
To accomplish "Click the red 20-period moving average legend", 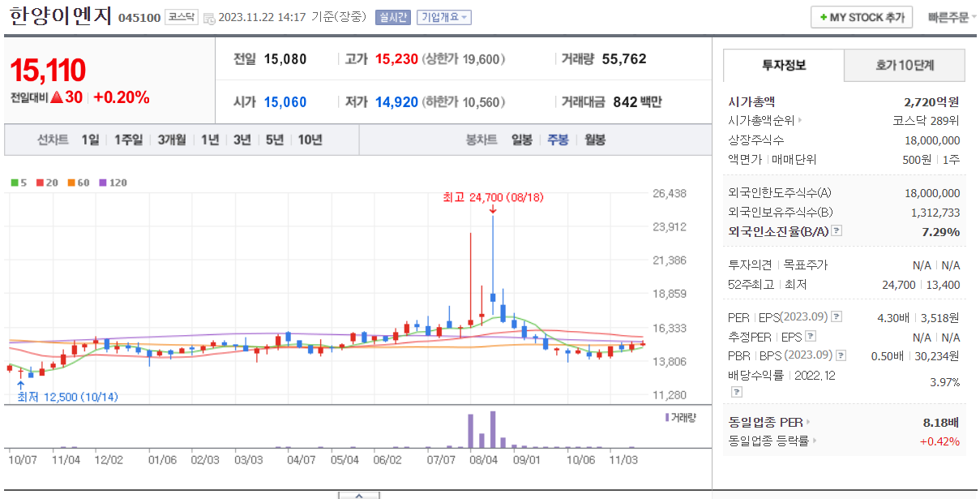I will click(45, 183).
